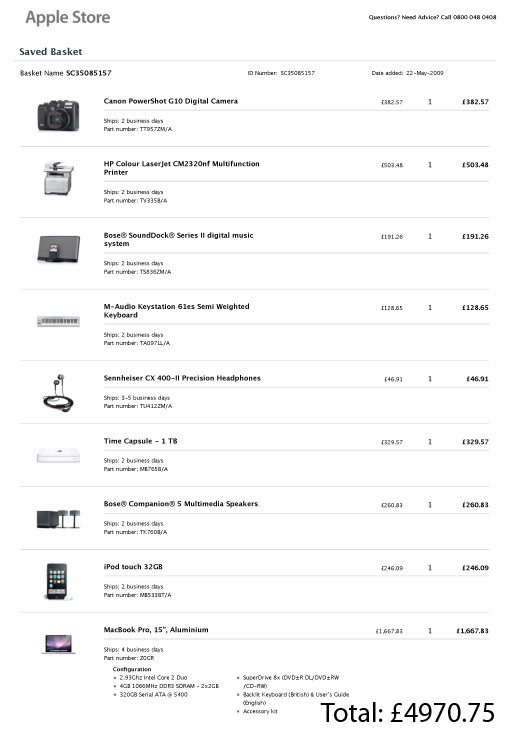523x741 pixels.
Task: Click the Time Capsule product image
Action: point(59,456)
